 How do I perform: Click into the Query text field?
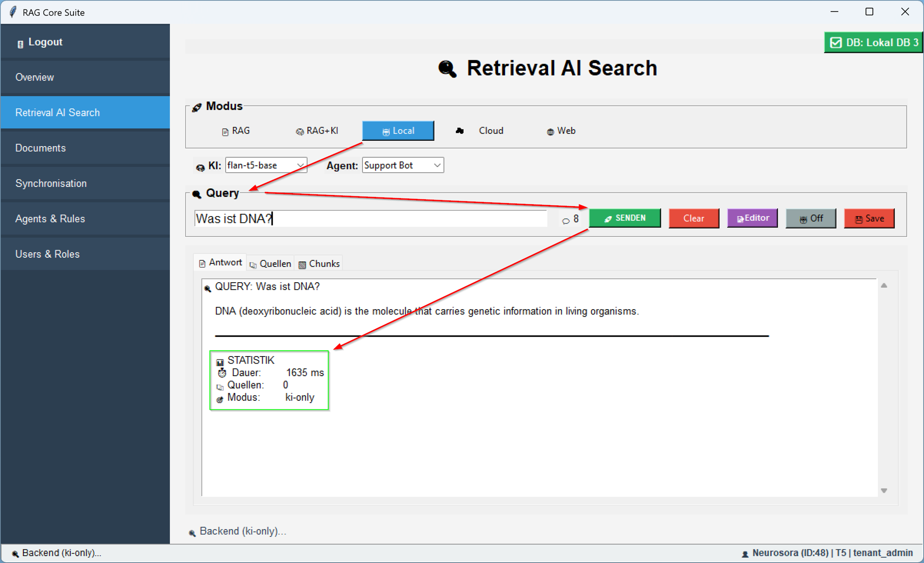[x=370, y=219]
